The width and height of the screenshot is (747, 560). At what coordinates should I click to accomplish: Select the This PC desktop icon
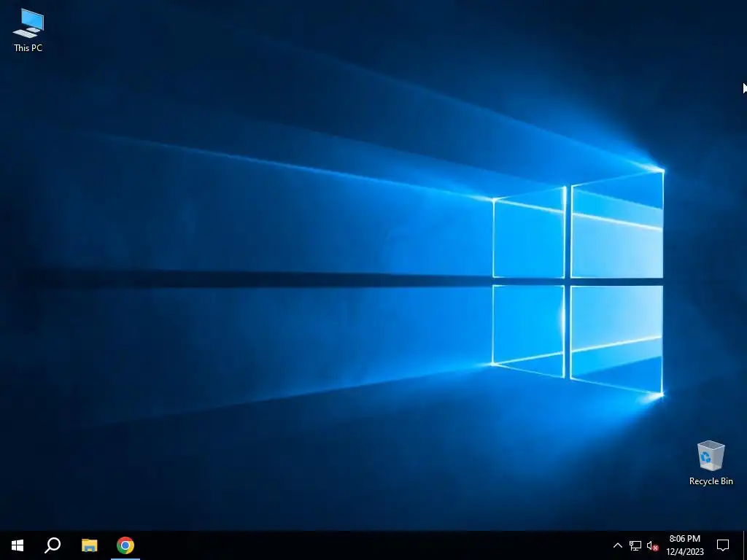click(x=28, y=30)
